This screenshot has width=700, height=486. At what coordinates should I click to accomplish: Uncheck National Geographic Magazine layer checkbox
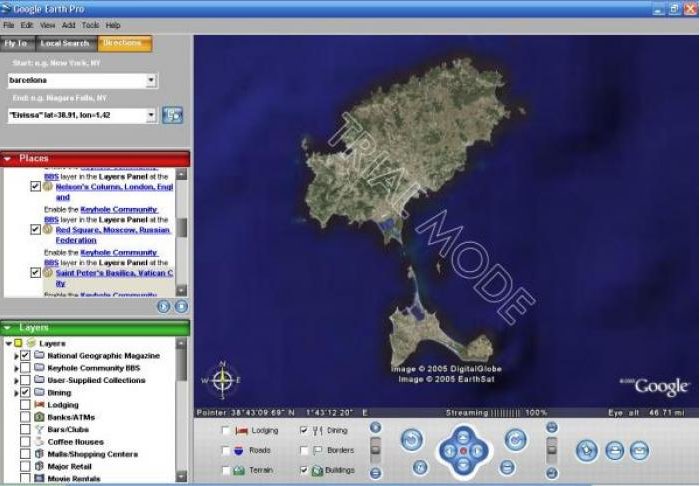[25, 355]
